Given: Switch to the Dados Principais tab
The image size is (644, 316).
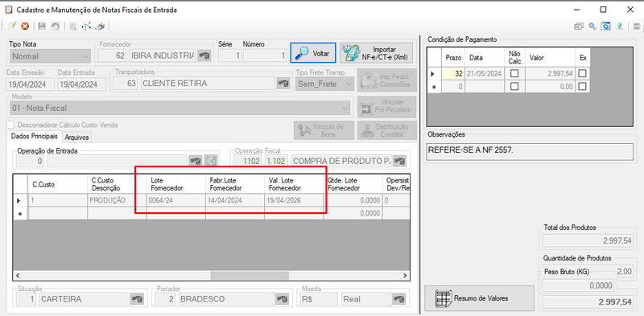Looking at the screenshot, I should [x=35, y=136].
